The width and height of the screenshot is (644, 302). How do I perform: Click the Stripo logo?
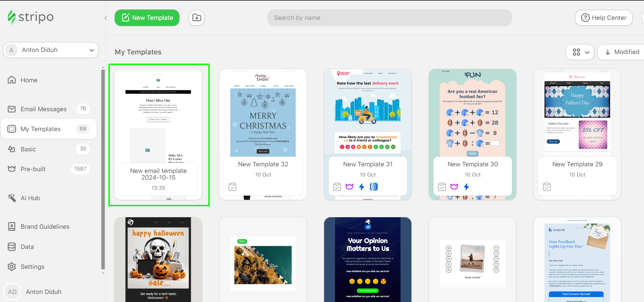(31, 17)
